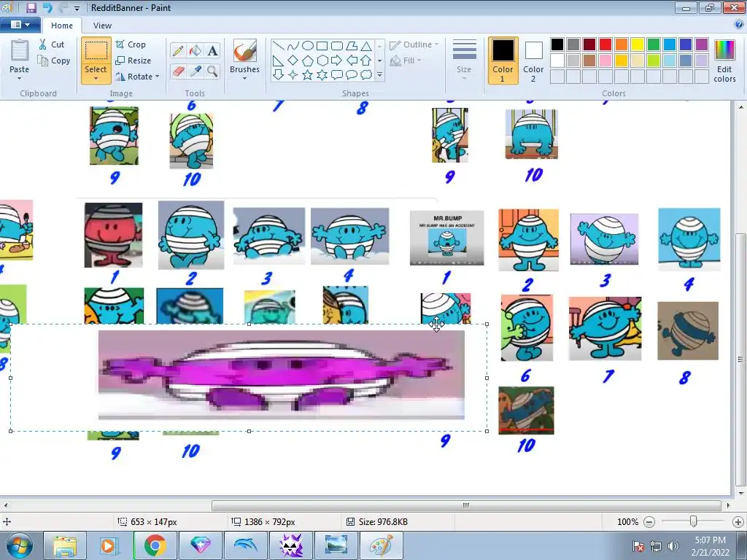Select the Rounded rectangle shape
The height and width of the screenshot is (560, 747).
point(337,46)
